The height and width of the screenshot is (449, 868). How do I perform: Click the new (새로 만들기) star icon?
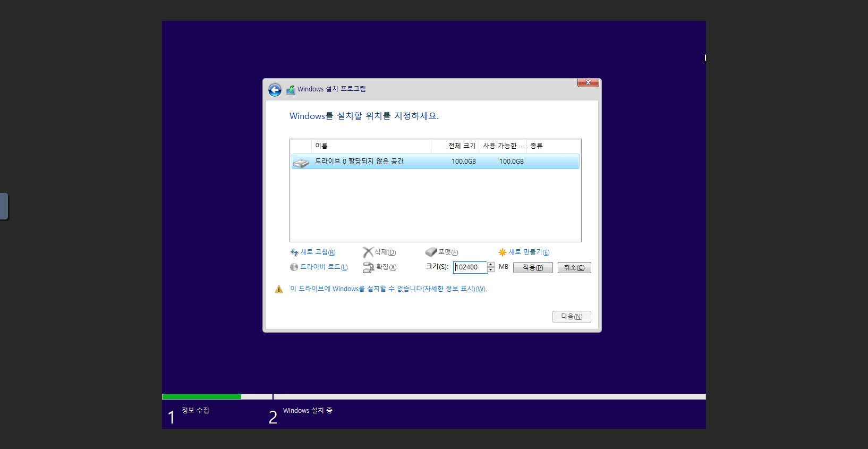[x=502, y=252]
